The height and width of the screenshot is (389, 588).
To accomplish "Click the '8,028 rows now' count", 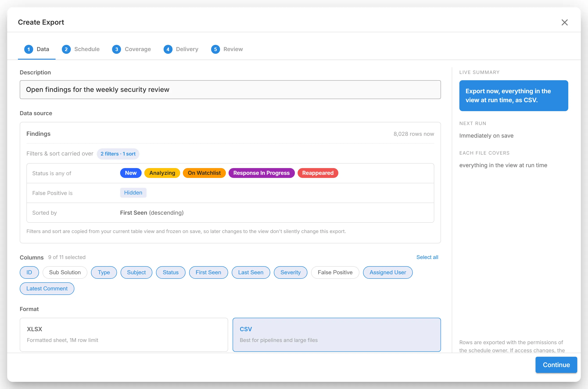I will [414, 134].
